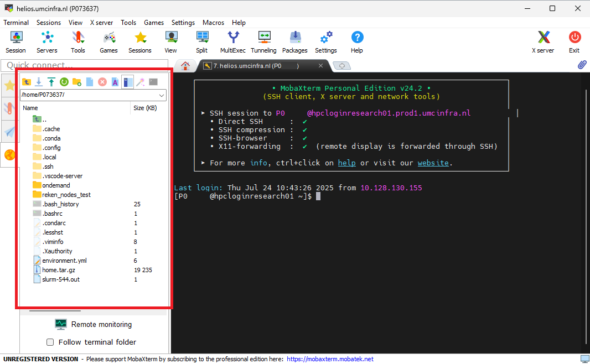Click the X server toolbar icon
This screenshot has height=364, width=590.
[543, 41]
